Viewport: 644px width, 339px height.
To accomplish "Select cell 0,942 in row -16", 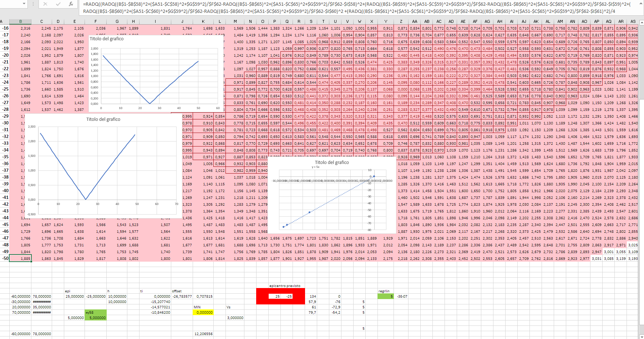I will [633, 28].
